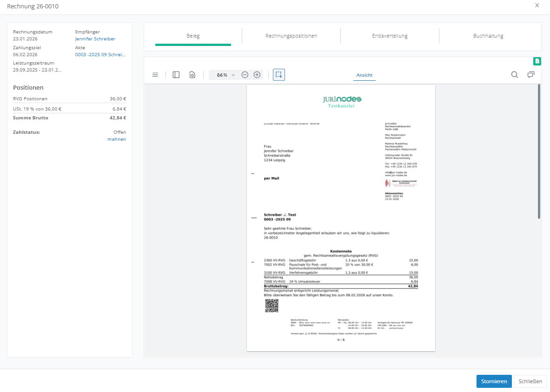Click the green document badge icon
This screenshot has width=550, height=392.
pos(537,61)
